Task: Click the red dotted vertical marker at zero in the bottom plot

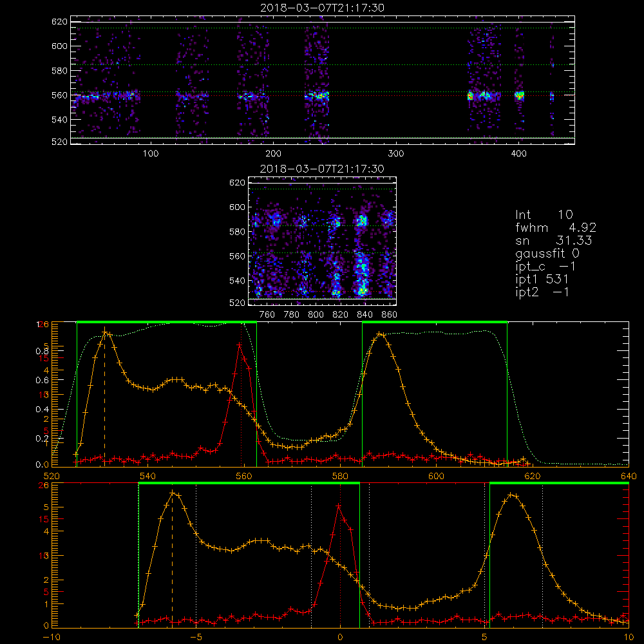Action: (x=340, y=554)
